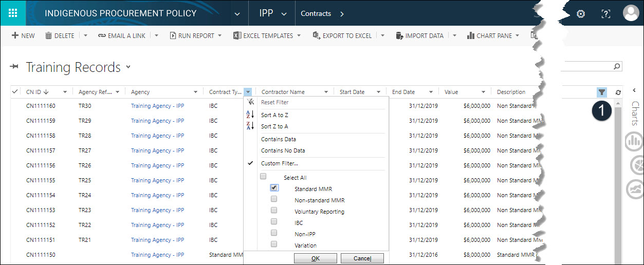
Task: Tick the Select All checkbox
Action: 263,177
